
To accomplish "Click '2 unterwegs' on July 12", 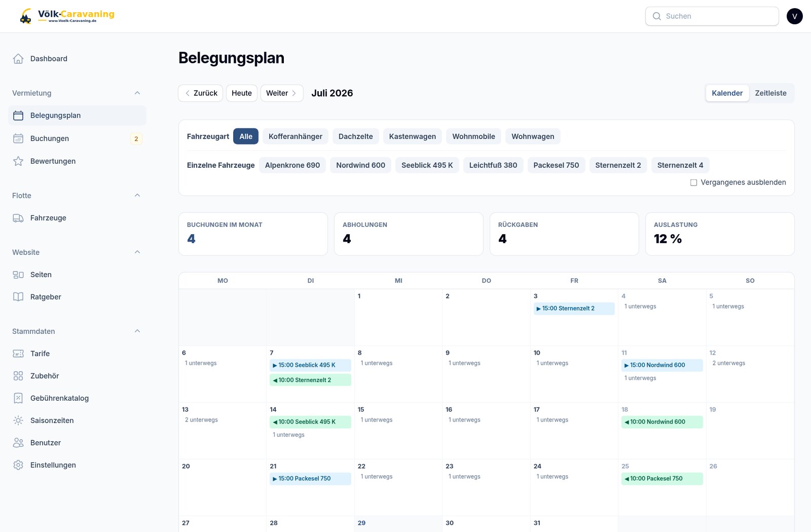I will pos(729,363).
